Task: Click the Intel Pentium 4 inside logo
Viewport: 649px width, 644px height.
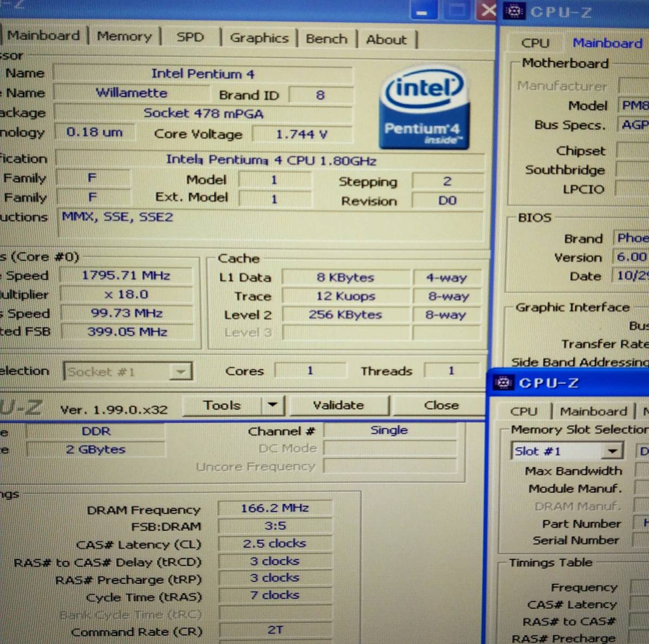Action: point(424,108)
